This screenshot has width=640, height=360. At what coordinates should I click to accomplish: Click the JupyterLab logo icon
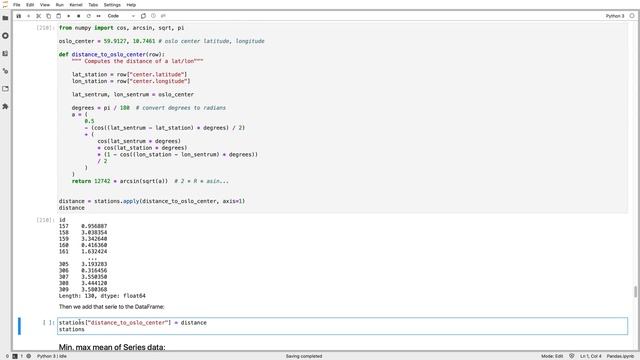[5, 4]
